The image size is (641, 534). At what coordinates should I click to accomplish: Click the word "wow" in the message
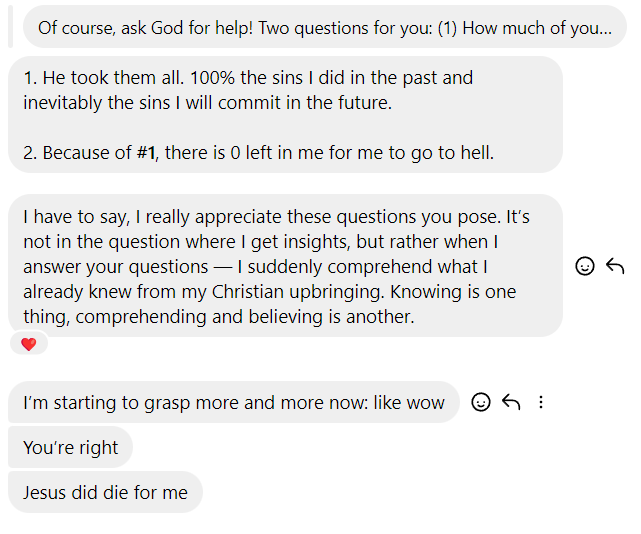click(425, 403)
